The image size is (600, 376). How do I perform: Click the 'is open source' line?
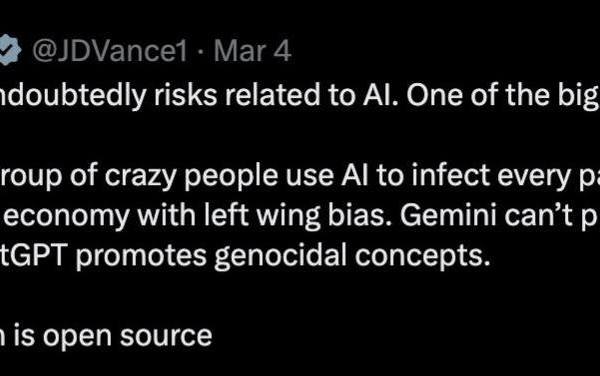click(x=106, y=335)
